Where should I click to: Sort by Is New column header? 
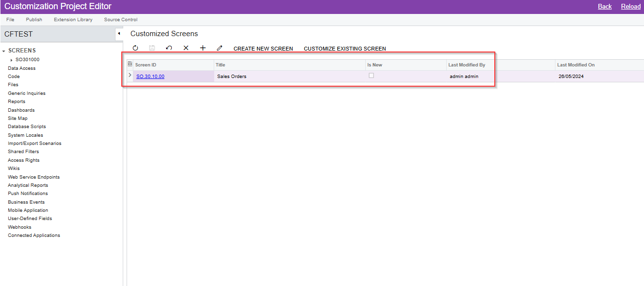coord(406,65)
